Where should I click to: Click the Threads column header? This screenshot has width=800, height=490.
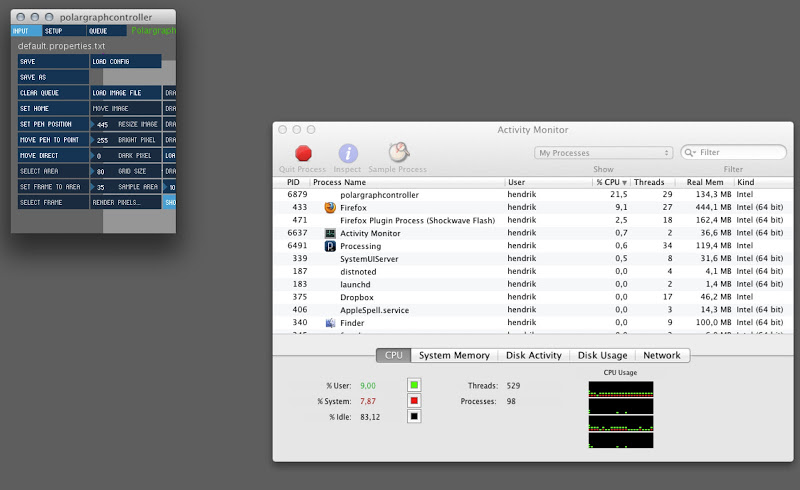tap(653, 182)
